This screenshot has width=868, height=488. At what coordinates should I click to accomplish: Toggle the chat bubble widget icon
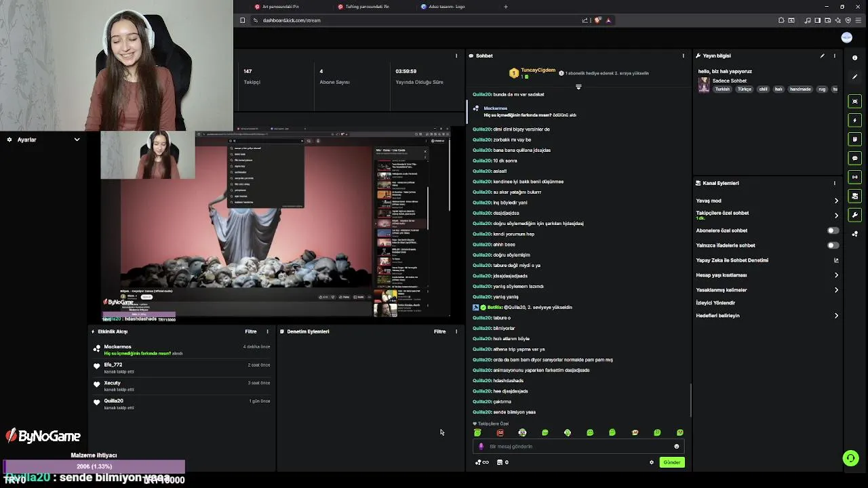[x=854, y=158]
